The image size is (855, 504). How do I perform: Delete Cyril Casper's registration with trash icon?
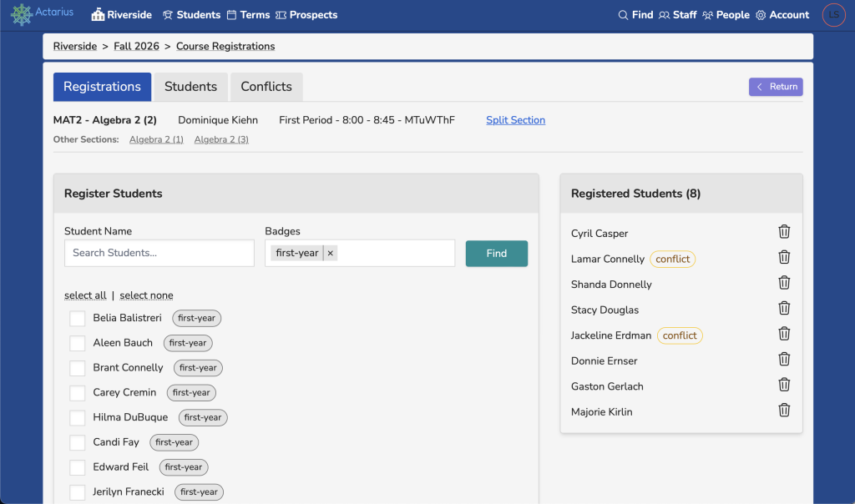(x=784, y=232)
